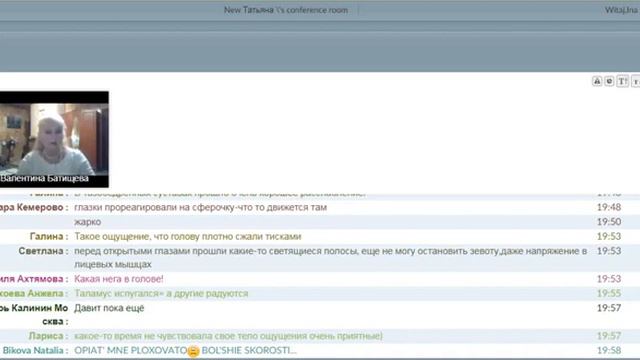Click the 19:48 timestamp of the сферочку message
The image size is (640, 360).
pos(609,207)
